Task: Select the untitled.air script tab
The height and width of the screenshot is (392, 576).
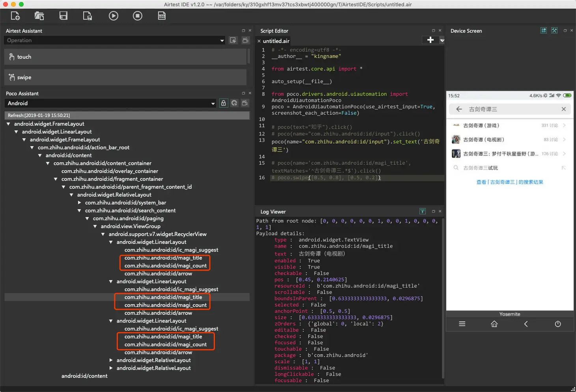Action: (276, 41)
